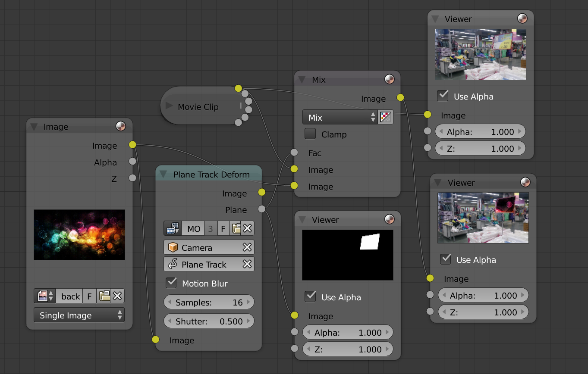Expand the collapsed Movie Clip node

169,106
